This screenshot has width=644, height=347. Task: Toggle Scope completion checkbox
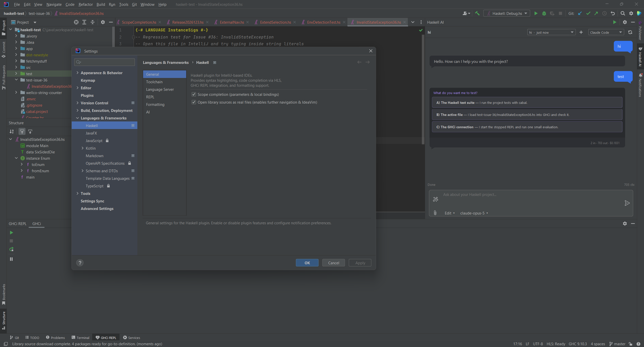click(x=194, y=95)
